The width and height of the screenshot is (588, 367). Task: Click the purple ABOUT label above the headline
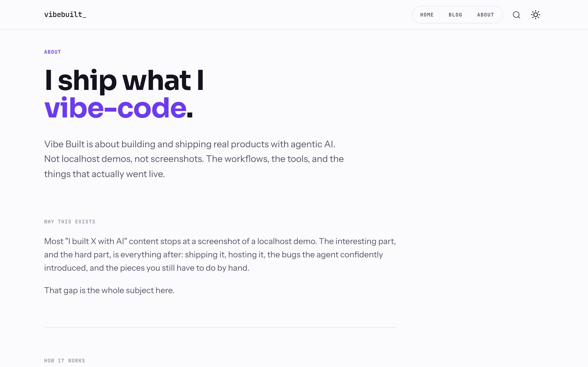(52, 52)
